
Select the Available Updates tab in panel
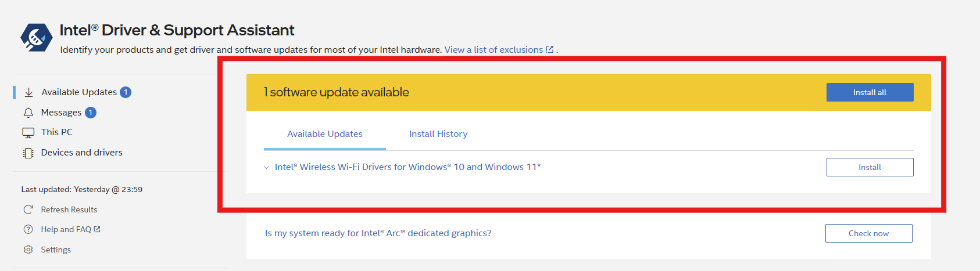(325, 134)
